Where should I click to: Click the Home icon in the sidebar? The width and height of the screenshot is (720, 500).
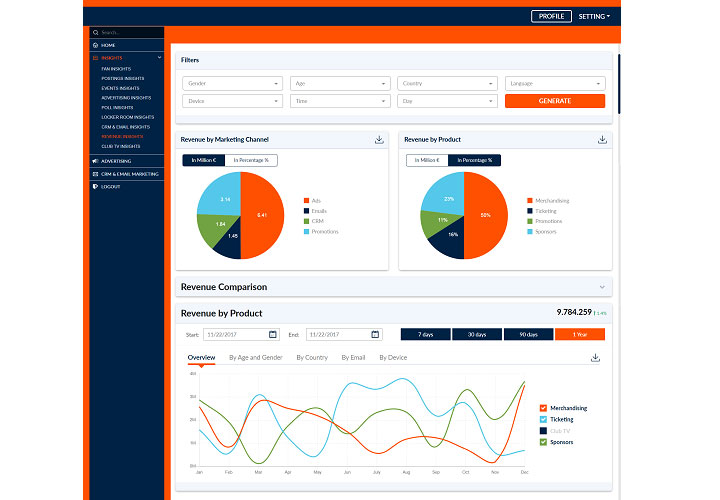pos(95,45)
